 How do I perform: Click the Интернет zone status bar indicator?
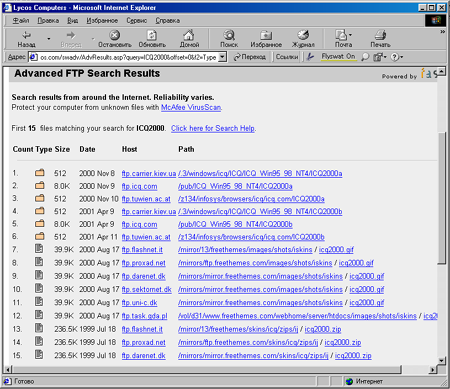364,381
